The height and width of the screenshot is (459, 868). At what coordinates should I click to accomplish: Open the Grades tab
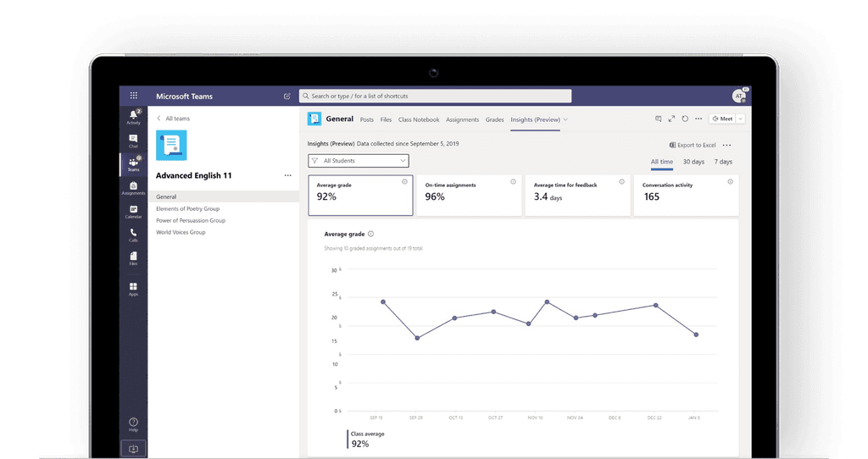coord(494,119)
